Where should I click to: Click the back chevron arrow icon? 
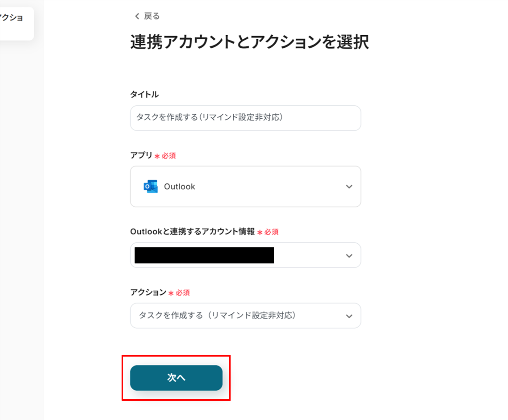click(137, 16)
